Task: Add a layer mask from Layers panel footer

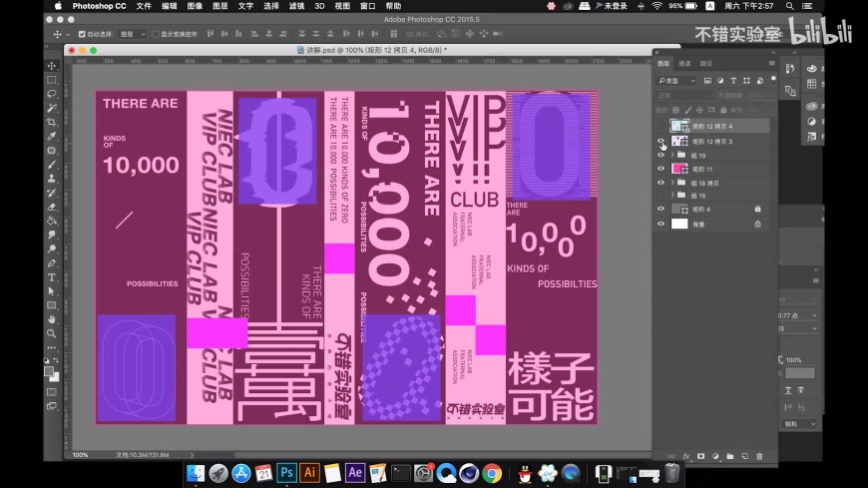Action: 700,456
